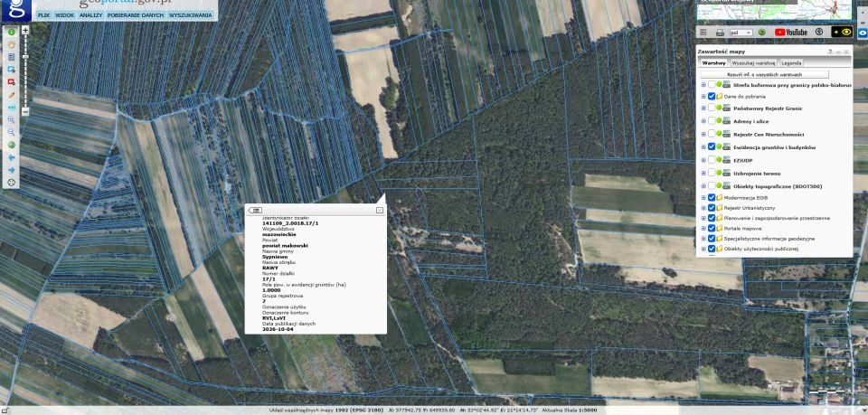This screenshot has height=415, width=868.
Task: Enable Państwowy Rejestr Granic checkbox
Action: (x=712, y=108)
